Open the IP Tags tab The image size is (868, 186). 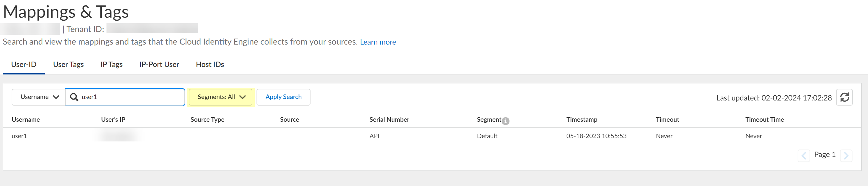(112, 65)
